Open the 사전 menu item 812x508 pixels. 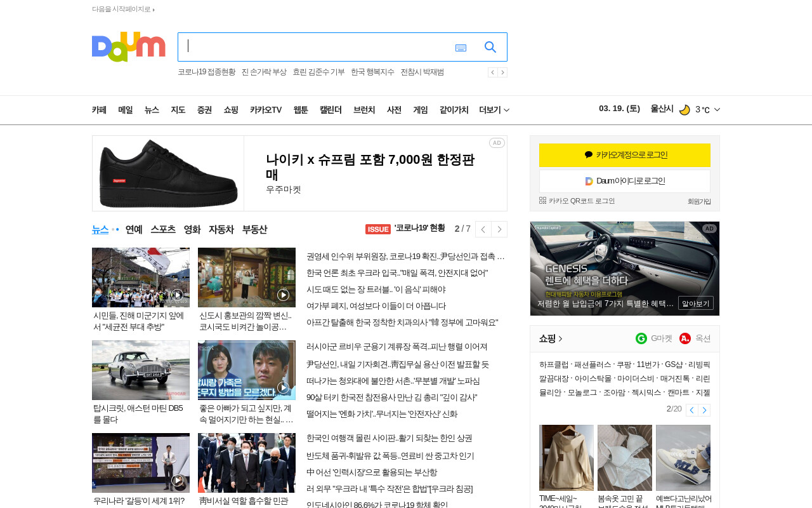click(394, 110)
